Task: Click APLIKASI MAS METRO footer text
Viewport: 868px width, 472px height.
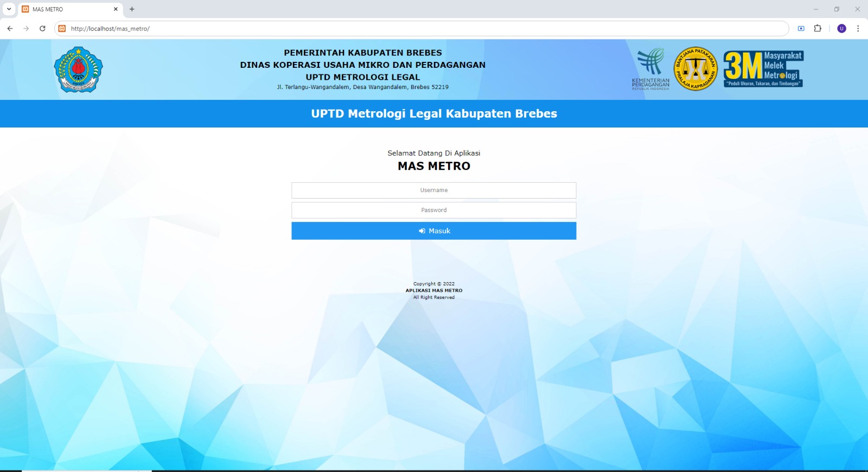Action: (x=434, y=291)
